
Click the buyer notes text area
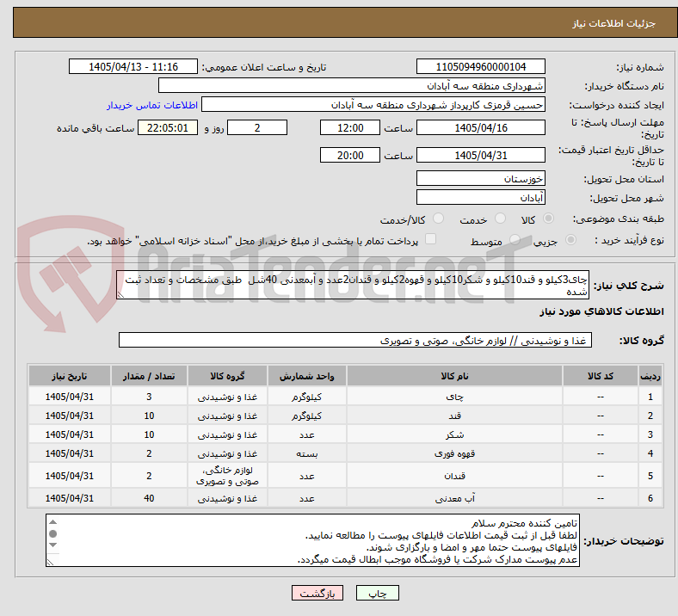(312, 540)
